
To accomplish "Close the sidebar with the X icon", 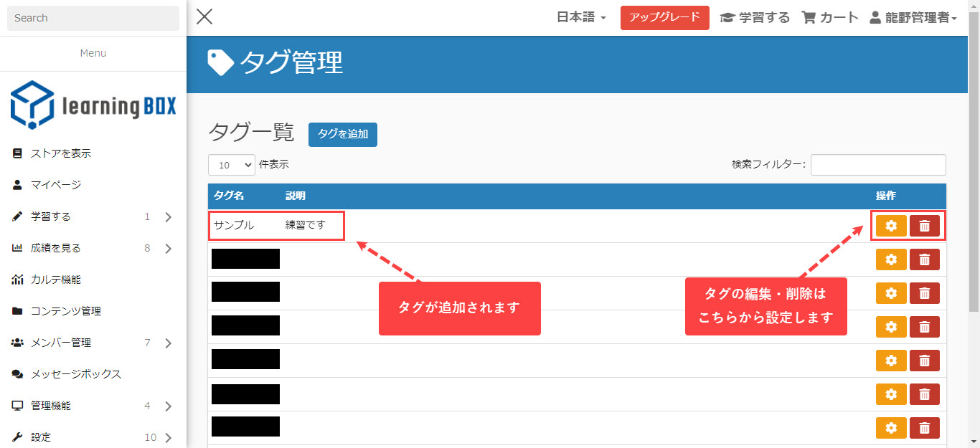I will point(204,17).
